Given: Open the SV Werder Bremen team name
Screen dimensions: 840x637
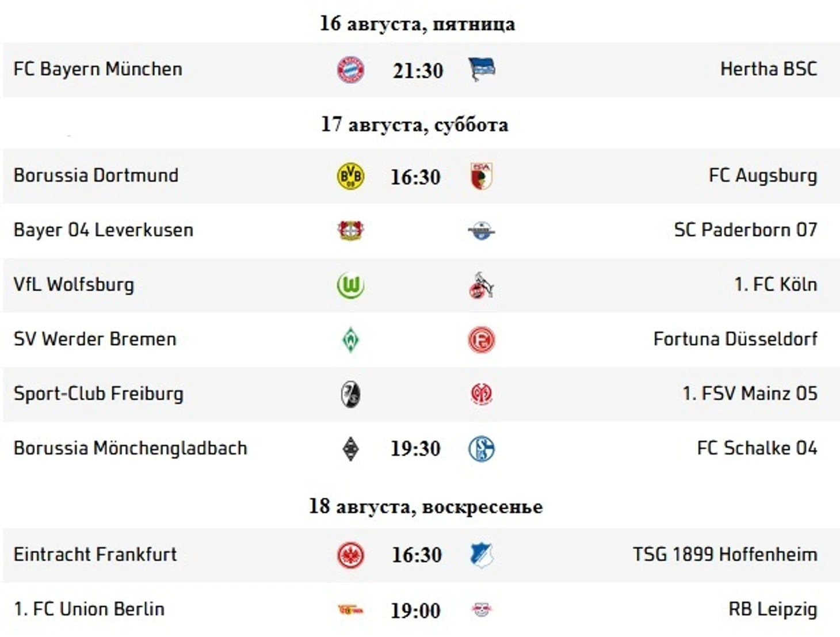Looking at the screenshot, I should pos(95,339).
